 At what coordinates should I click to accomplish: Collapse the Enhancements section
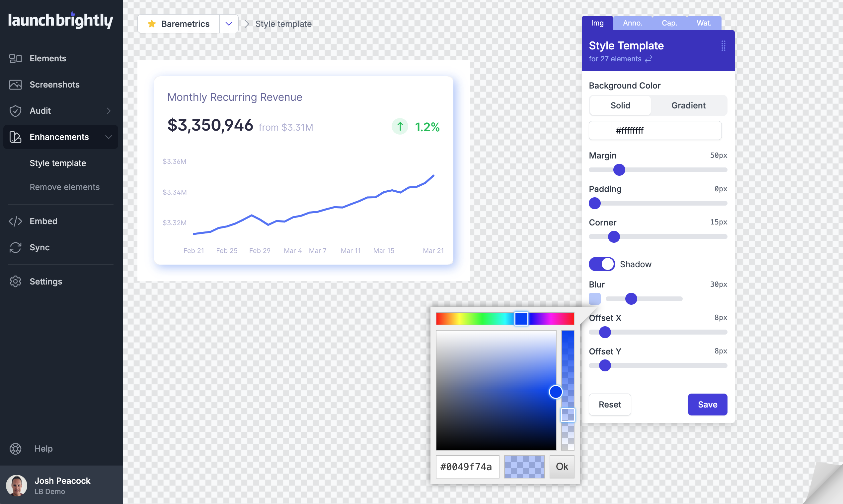pyautogui.click(x=109, y=137)
